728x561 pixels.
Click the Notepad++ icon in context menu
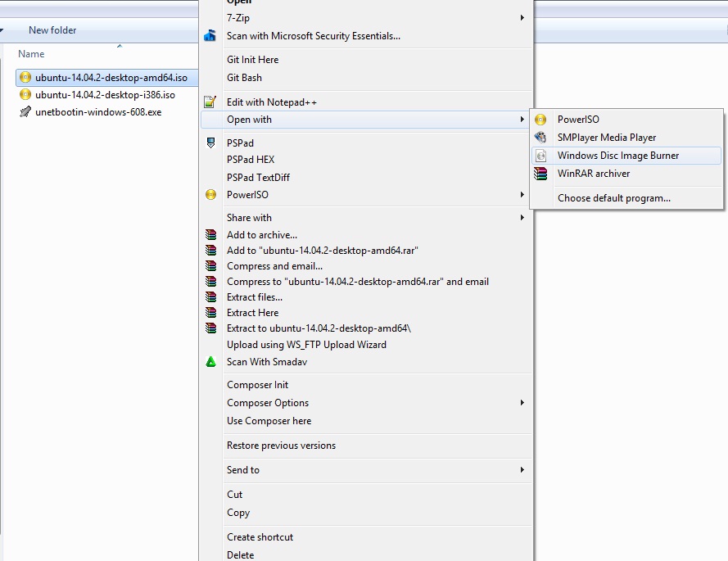coord(210,102)
